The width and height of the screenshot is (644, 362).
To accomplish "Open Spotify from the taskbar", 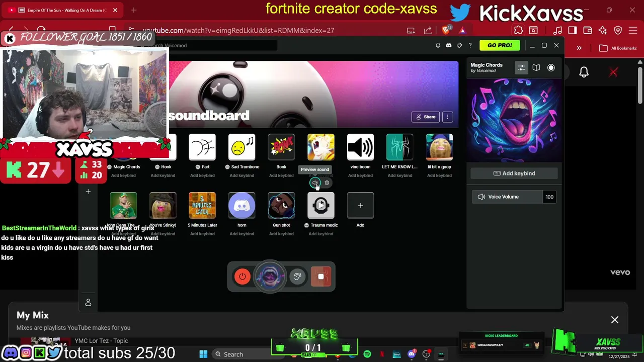I will tap(367, 354).
